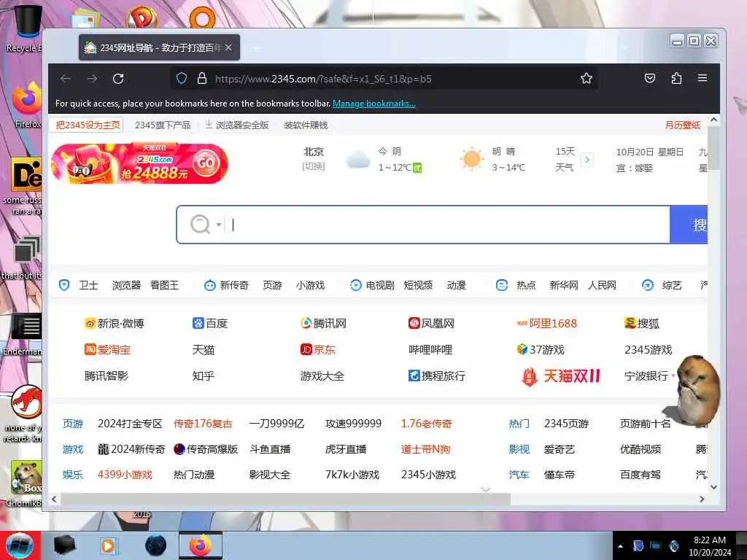Click the 天猫双11 GO promo banner

139,163
